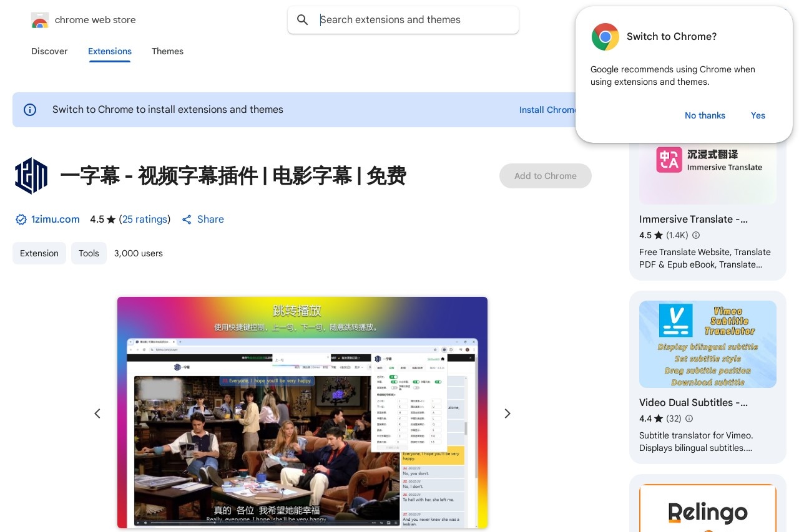Open the 跳转播放 screenshot preview
Viewport: 799px width, 532px height.
pyautogui.click(x=302, y=412)
